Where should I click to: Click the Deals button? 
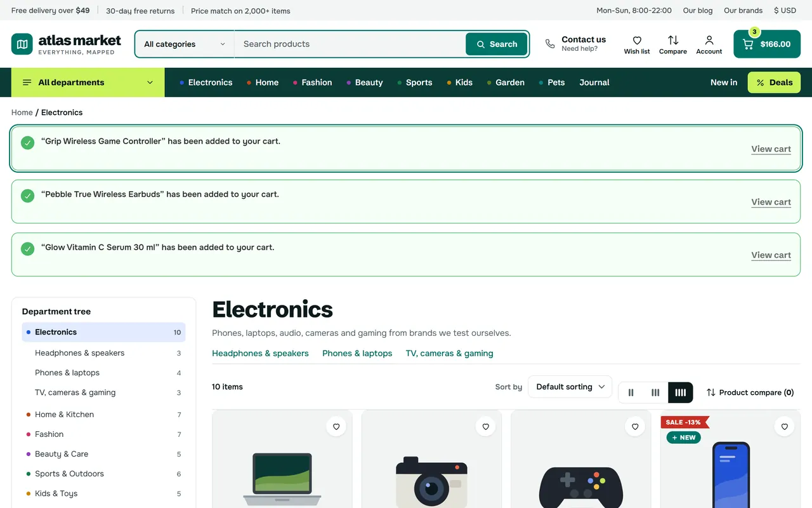tap(774, 83)
